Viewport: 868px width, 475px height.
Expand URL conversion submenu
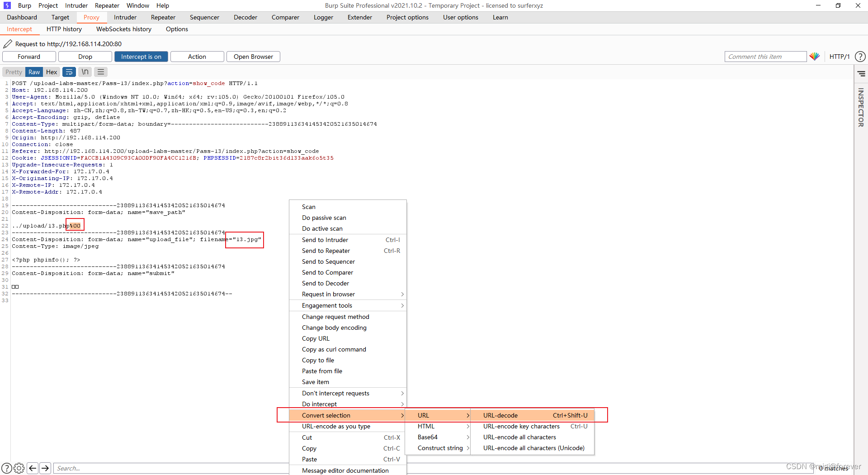(x=438, y=415)
